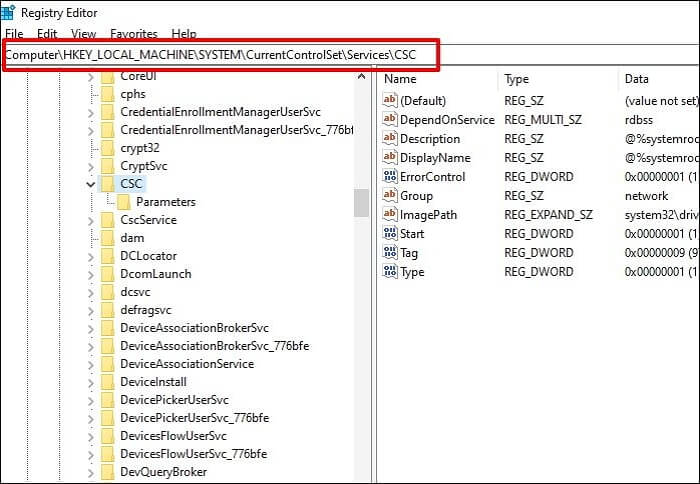The image size is (700, 484).
Task: Click the string icon next to ImagePath
Action: pyautogui.click(x=390, y=214)
